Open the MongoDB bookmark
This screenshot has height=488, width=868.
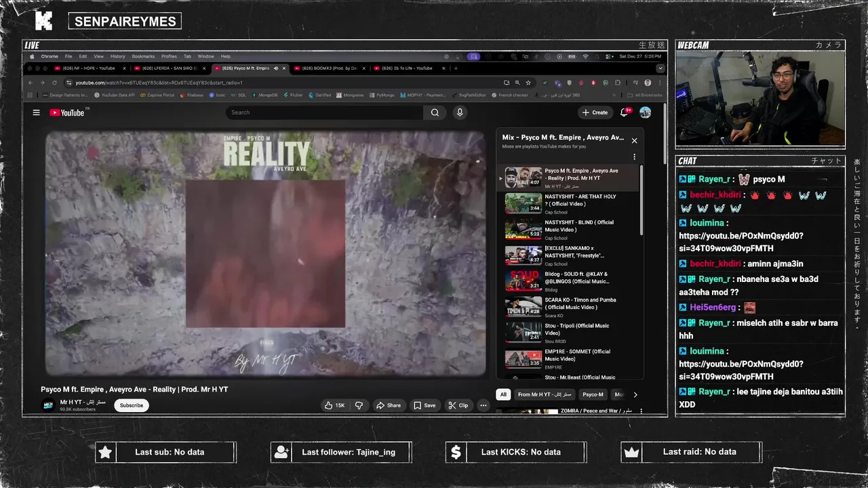click(264, 95)
